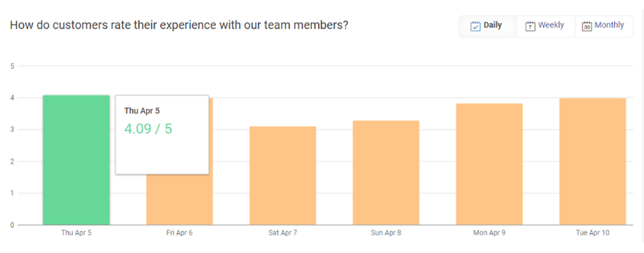
Task: Select the Tue Apr 10 bar
Action: 592,161
